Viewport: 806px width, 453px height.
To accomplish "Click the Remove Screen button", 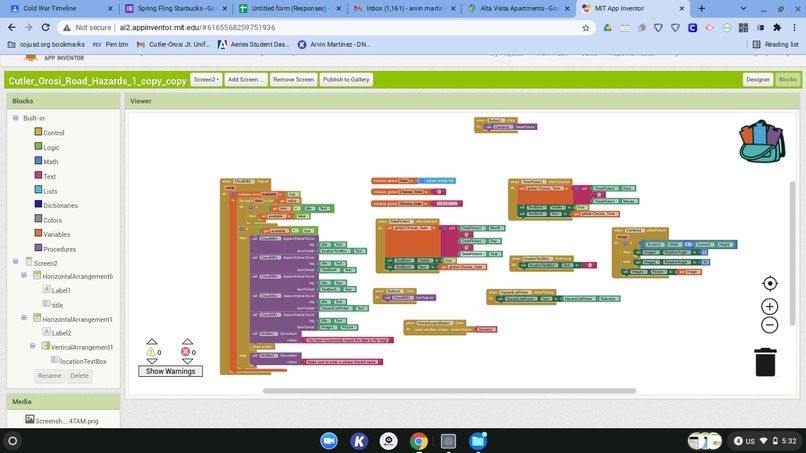I will 293,80.
